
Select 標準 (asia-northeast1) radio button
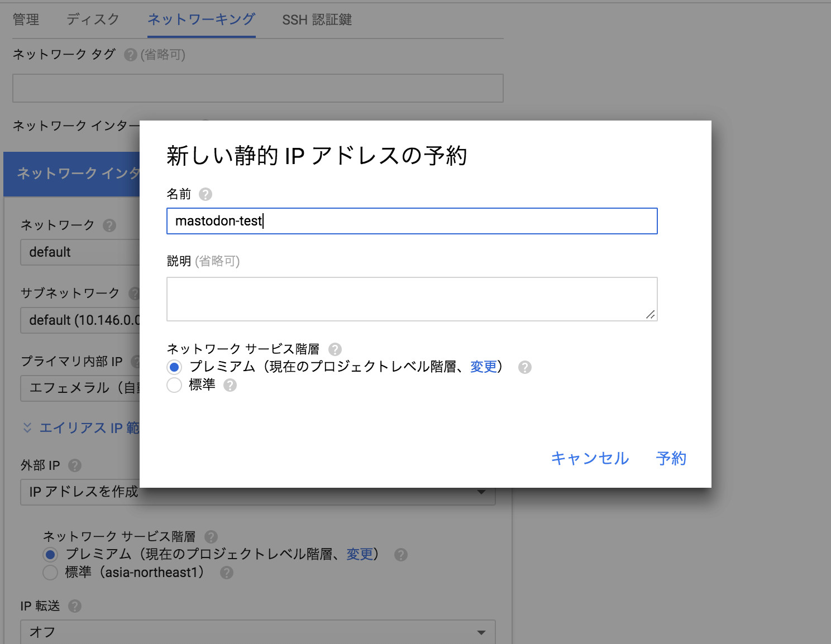click(50, 573)
